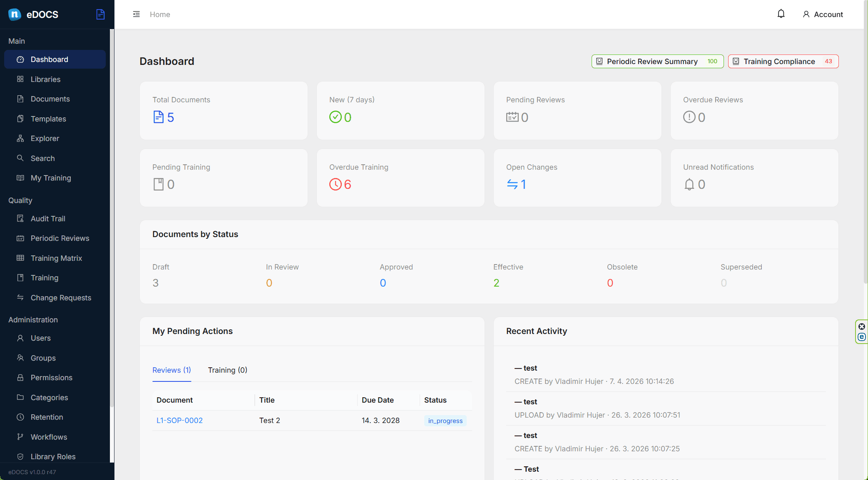Click the eDOCS logo icon
This screenshot has height=480, width=868.
click(x=15, y=15)
